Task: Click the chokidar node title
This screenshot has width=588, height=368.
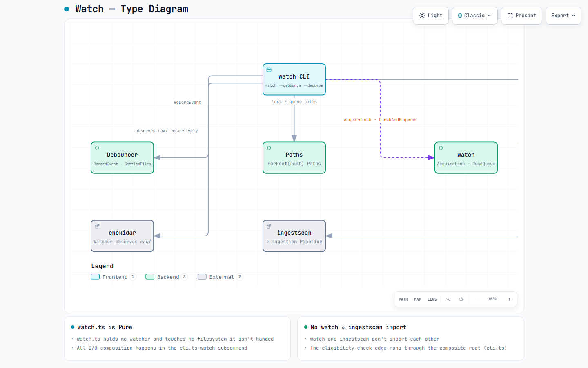Action: [x=122, y=233]
